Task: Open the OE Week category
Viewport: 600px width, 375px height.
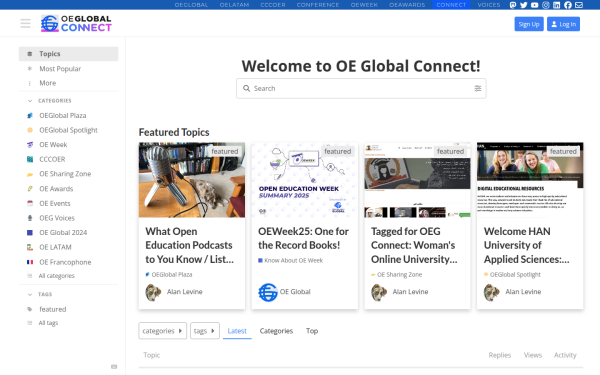Action: [68, 145]
